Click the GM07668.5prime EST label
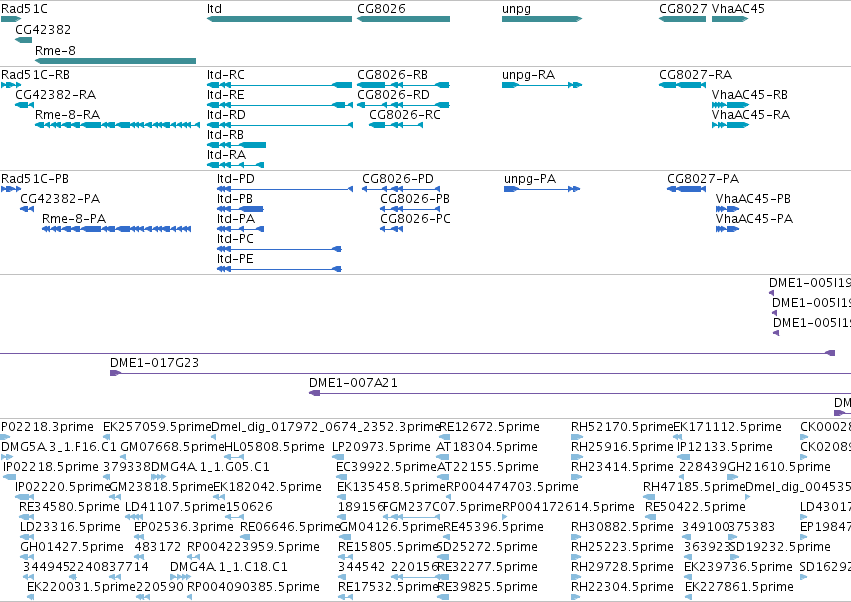The width and height of the screenshot is (851, 602). (x=172, y=447)
